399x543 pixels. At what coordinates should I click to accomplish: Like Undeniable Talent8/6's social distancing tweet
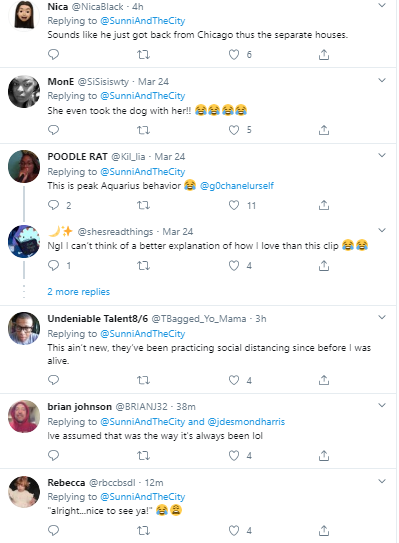pyautogui.click(x=234, y=380)
